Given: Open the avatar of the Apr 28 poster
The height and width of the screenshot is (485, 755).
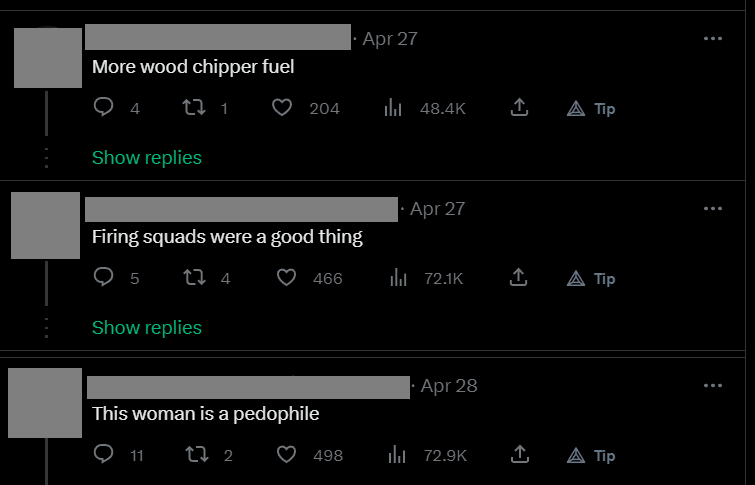Looking at the screenshot, I should pyautogui.click(x=45, y=403).
